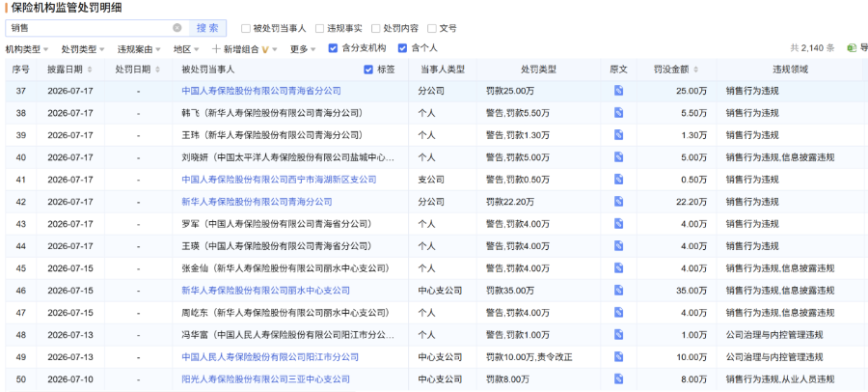Click penalty text 罚款10.00万,责令改正
Image resolution: width=868 pixels, height=392 pixels.
click(x=529, y=357)
